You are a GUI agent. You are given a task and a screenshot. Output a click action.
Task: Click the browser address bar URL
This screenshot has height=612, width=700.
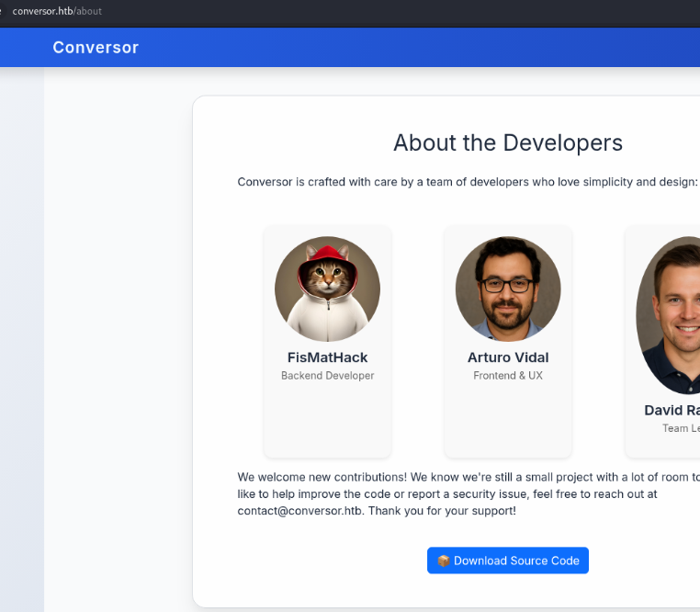point(57,11)
